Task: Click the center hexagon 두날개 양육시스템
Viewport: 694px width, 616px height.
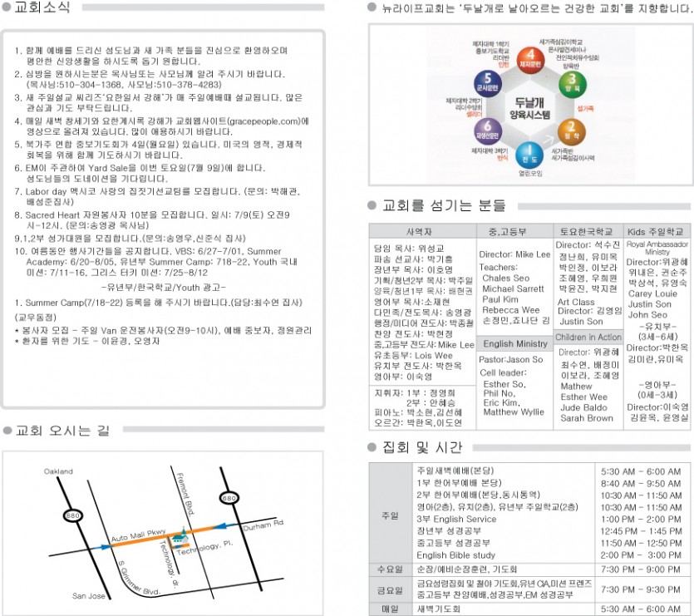Action: pyautogui.click(x=529, y=108)
